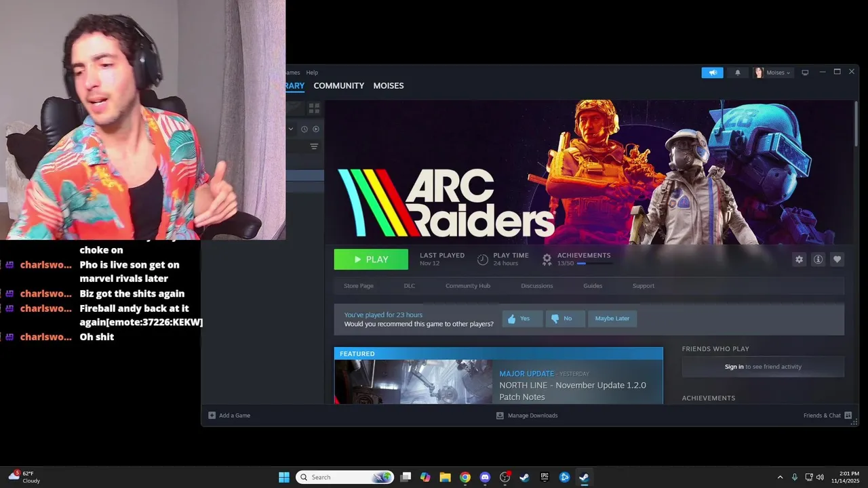Screen dimensions: 868x488
Task: Open File Explorer from the taskbar
Action: tap(445, 477)
